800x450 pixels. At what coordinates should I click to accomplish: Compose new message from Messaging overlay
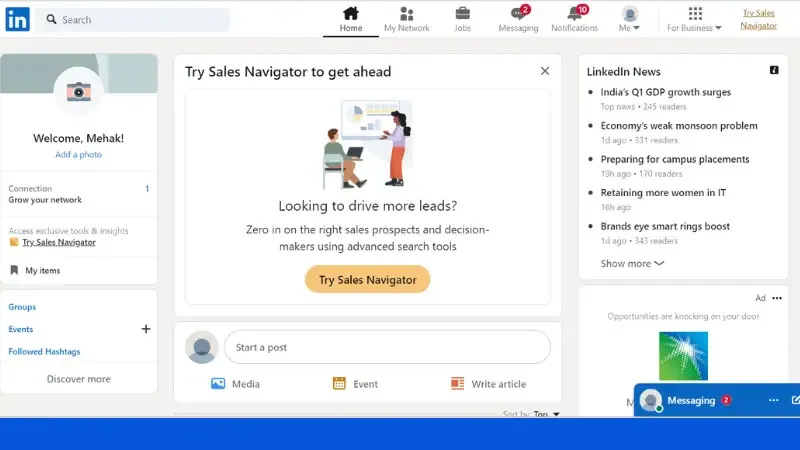coord(795,400)
